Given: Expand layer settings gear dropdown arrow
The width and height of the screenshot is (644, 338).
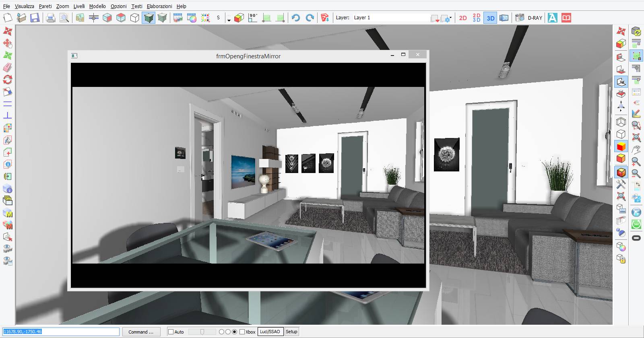Looking at the screenshot, I should click(x=450, y=18).
